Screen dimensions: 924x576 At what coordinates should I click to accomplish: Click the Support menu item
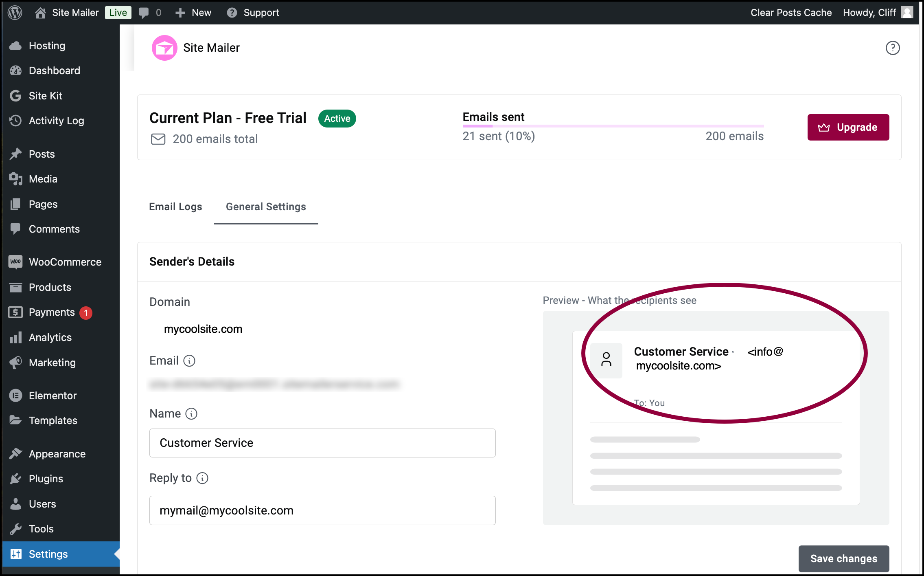pyautogui.click(x=261, y=12)
